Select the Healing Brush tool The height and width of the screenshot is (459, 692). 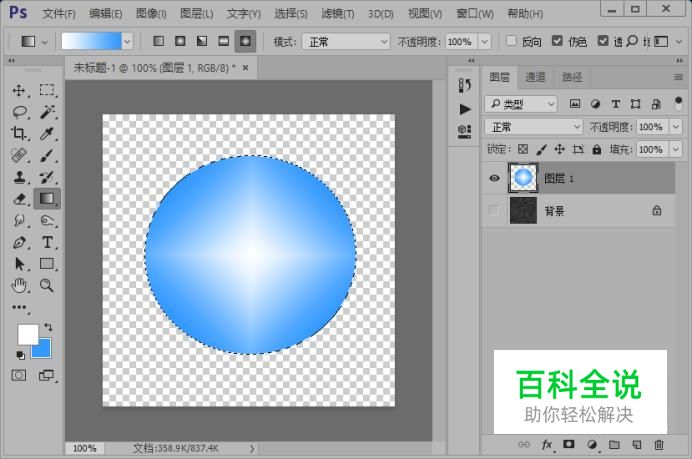[19, 155]
